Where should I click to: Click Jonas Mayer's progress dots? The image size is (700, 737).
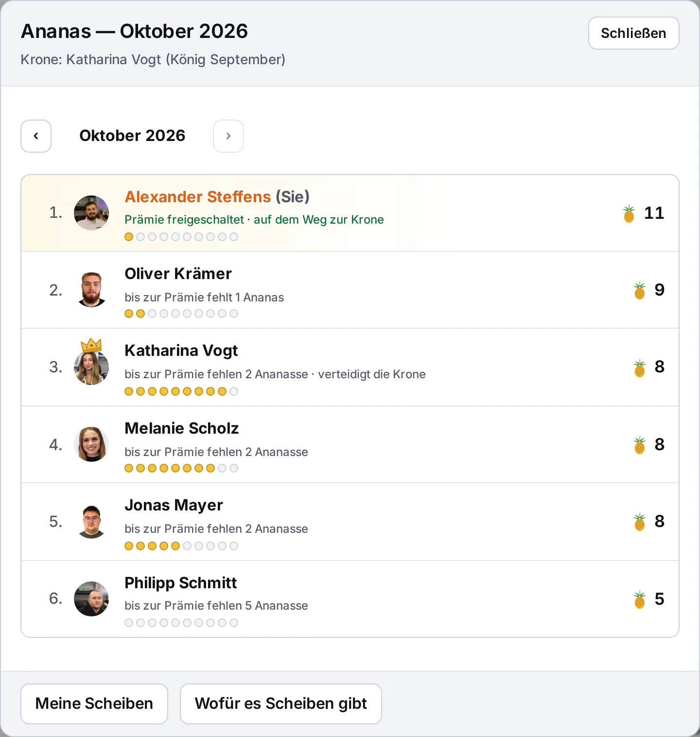coord(181,546)
